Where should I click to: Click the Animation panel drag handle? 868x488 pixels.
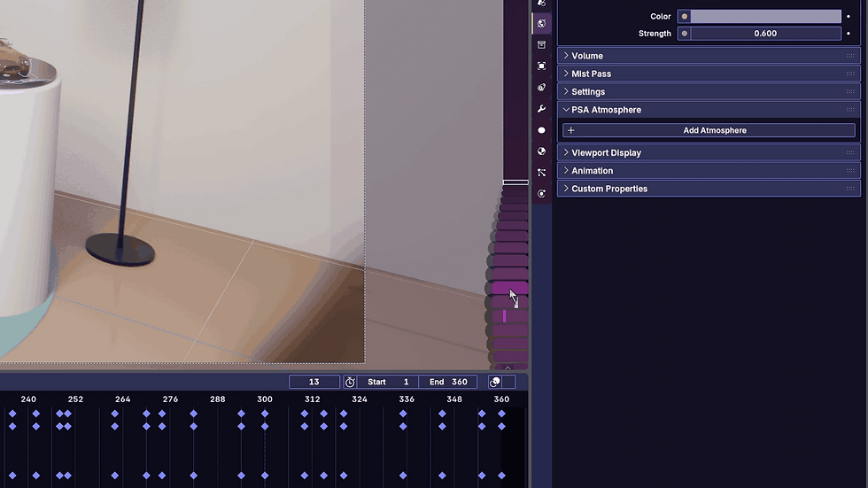pyautogui.click(x=850, y=170)
